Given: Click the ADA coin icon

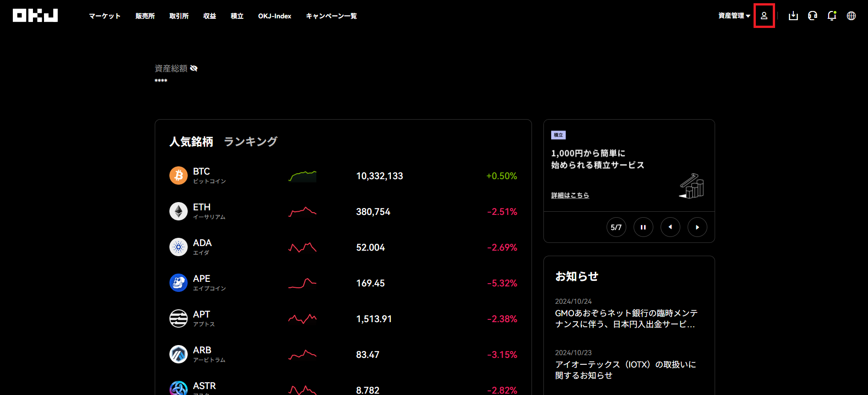Looking at the screenshot, I should tap(179, 247).
